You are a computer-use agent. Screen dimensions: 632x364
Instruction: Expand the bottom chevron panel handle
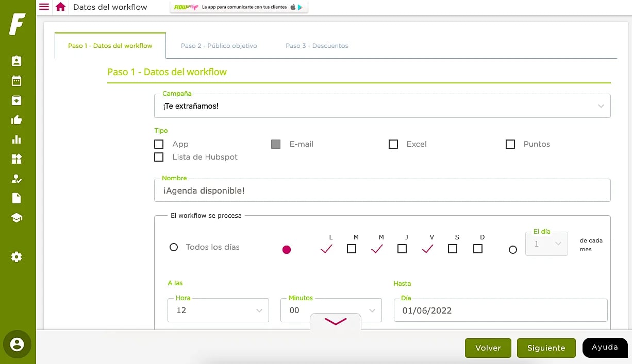[x=336, y=322]
